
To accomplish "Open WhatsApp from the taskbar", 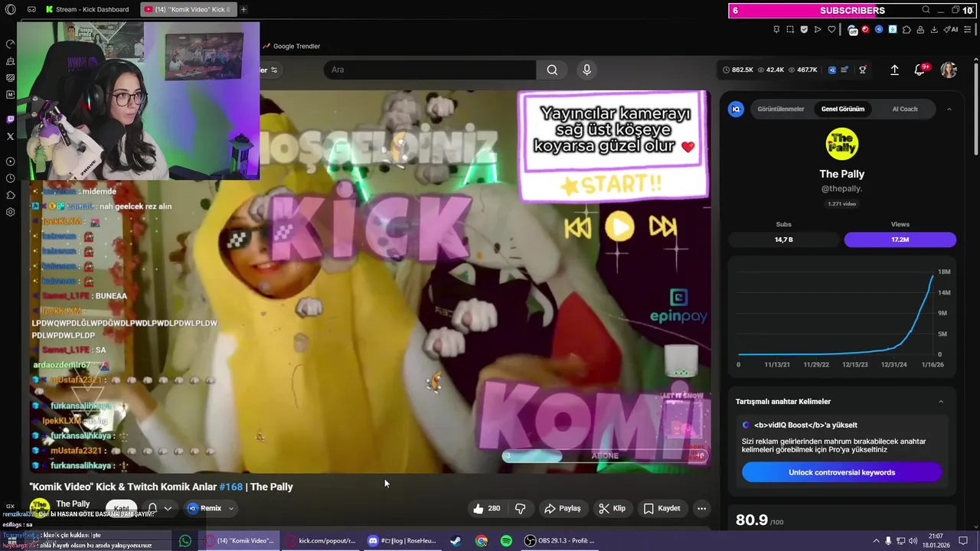I will tap(185, 540).
